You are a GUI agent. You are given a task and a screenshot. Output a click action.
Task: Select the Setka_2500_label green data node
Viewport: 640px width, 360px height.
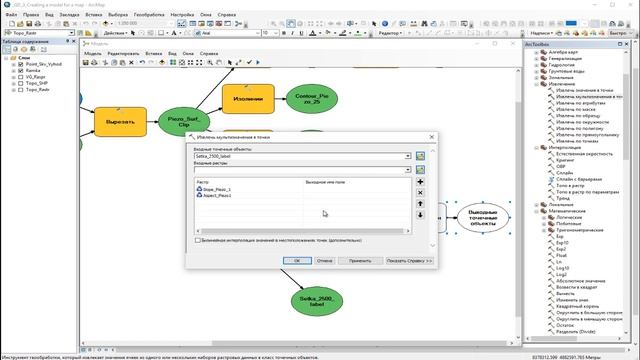coord(317,301)
